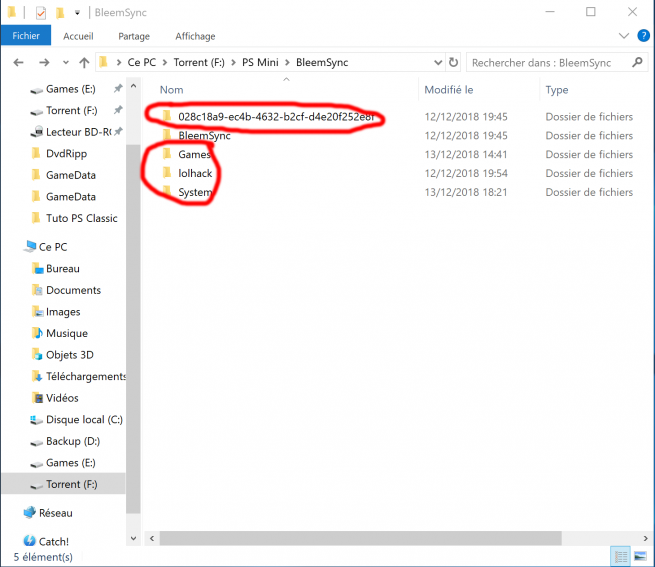The height and width of the screenshot is (567, 655).
Task: Open Images in navigation pane
Action: click(x=63, y=312)
